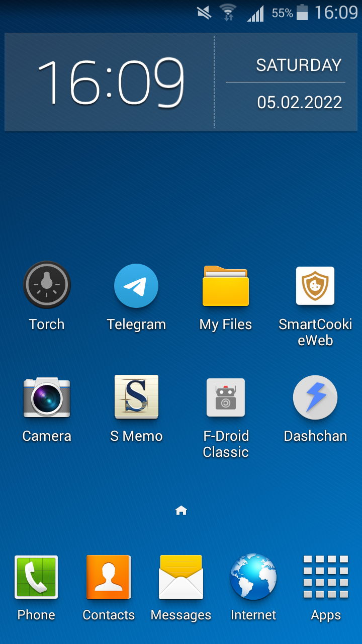Open the Phone dialer
The width and height of the screenshot is (362, 644).
tap(36, 577)
